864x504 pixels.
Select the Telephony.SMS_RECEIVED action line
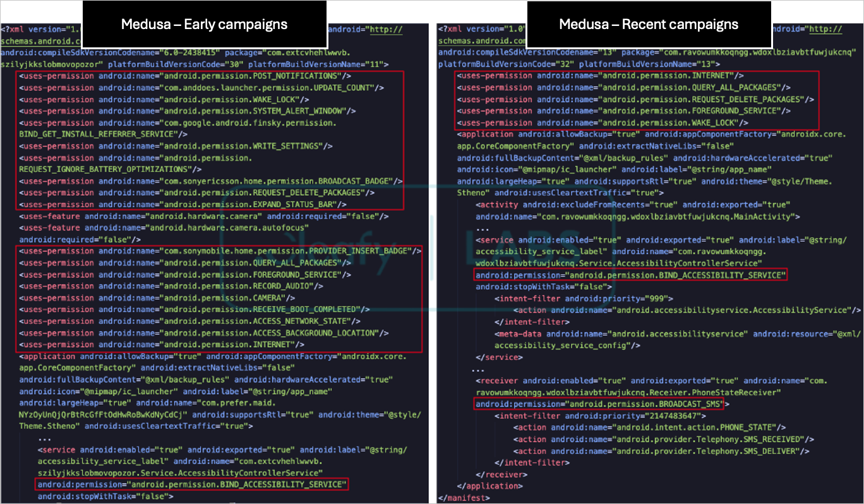point(664,438)
